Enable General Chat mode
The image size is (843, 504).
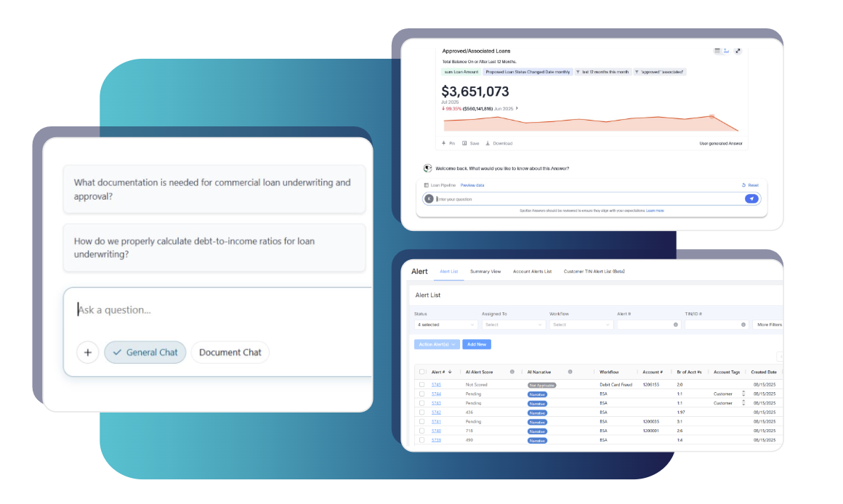pyautogui.click(x=145, y=351)
